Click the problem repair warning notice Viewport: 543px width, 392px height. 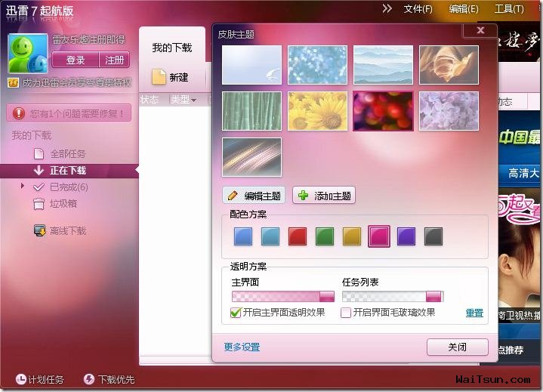(x=69, y=114)
